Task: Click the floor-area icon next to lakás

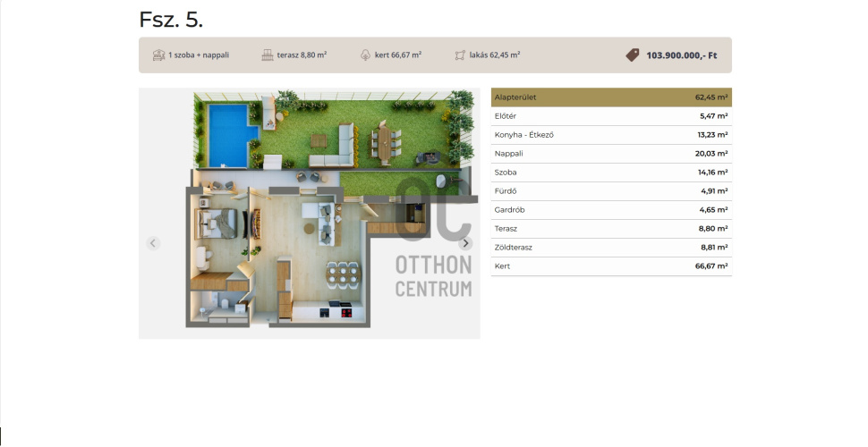Action: click(x=460, y=55)
